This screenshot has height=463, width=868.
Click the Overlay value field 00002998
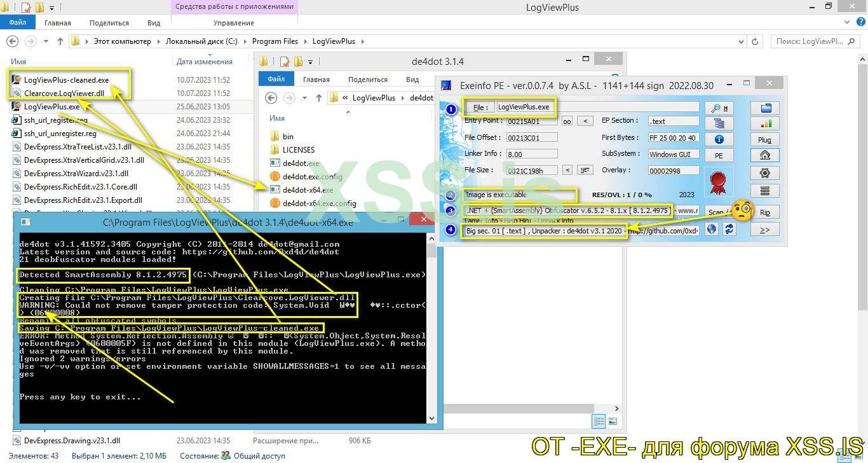click(673, 170)
